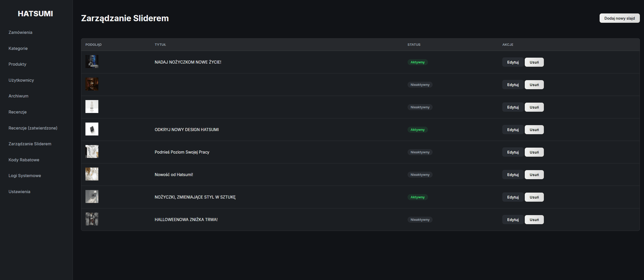The width and height of the screenshot is (644, 280).
Task: Click the STATUS column header
Action: 414,45
